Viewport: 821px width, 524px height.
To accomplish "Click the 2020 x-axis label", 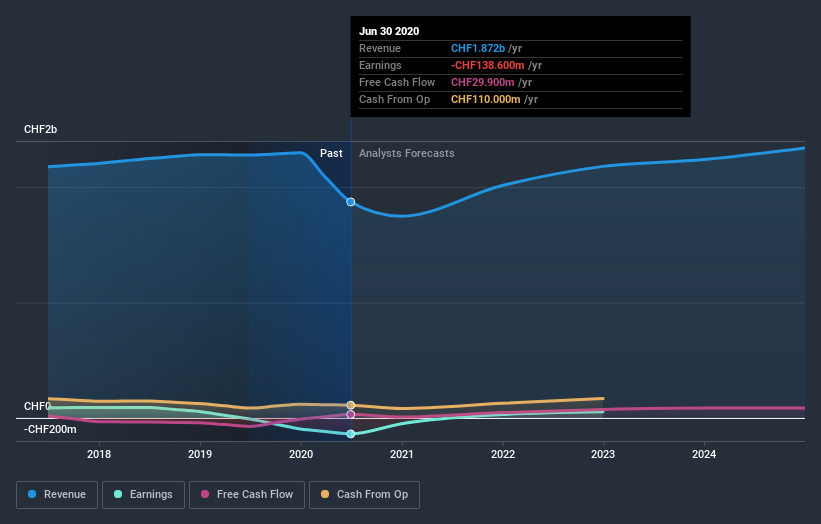I will point(301,454).
